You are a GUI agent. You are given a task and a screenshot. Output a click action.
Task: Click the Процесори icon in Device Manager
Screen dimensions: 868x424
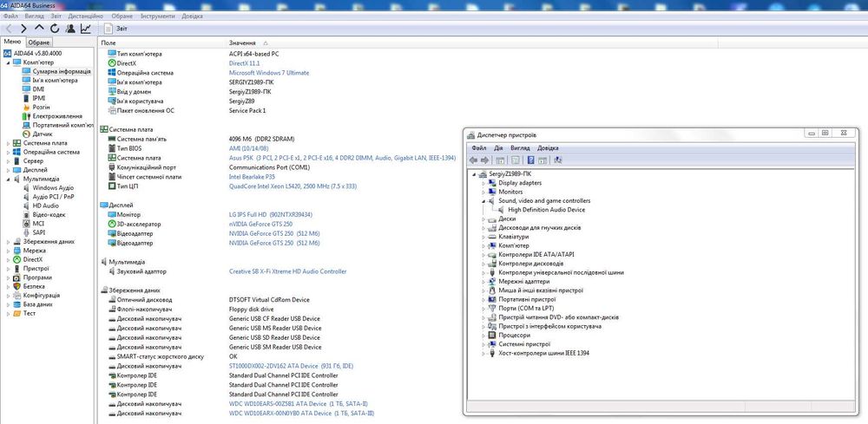click(x=492, y=335)
